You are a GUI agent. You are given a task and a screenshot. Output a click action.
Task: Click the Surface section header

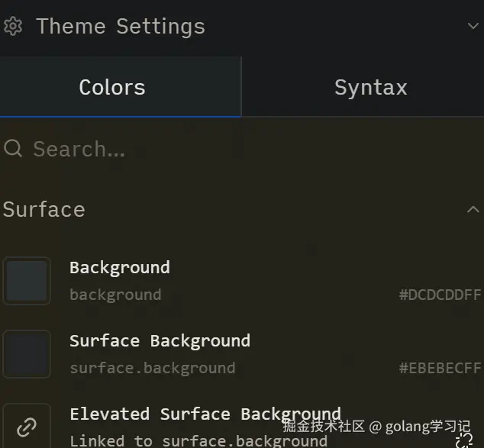pyautogui.click(x=44, y=209)
